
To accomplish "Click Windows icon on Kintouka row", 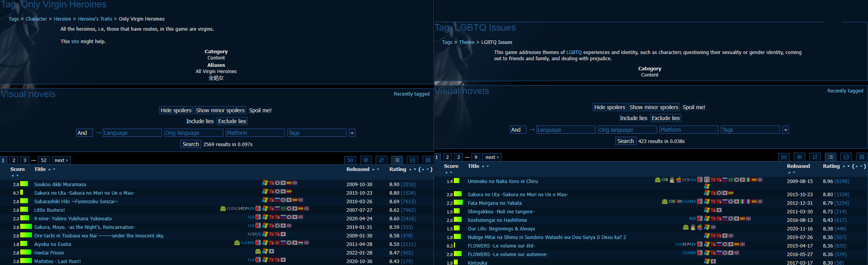I will 707,261.
